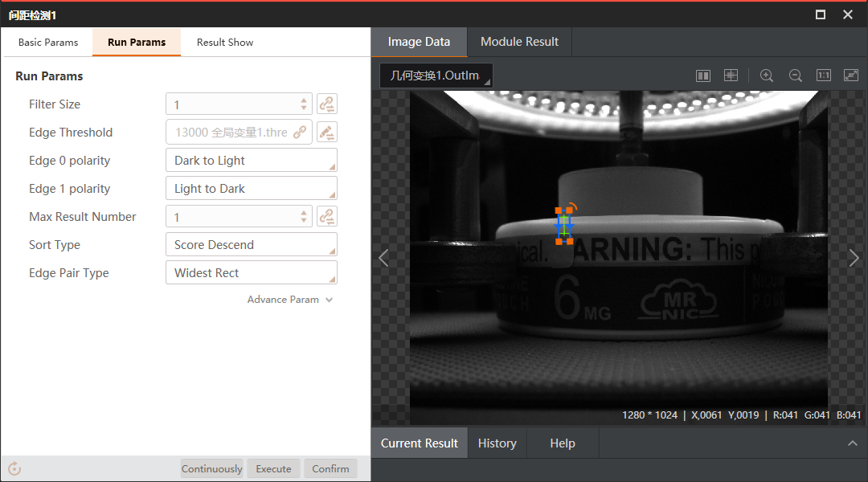Click link icon next to Filter Size
868x482 pixels.
(326, 104)
